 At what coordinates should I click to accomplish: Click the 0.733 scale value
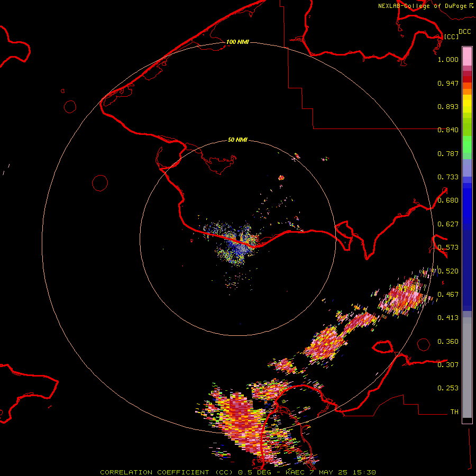pos(448,177)
